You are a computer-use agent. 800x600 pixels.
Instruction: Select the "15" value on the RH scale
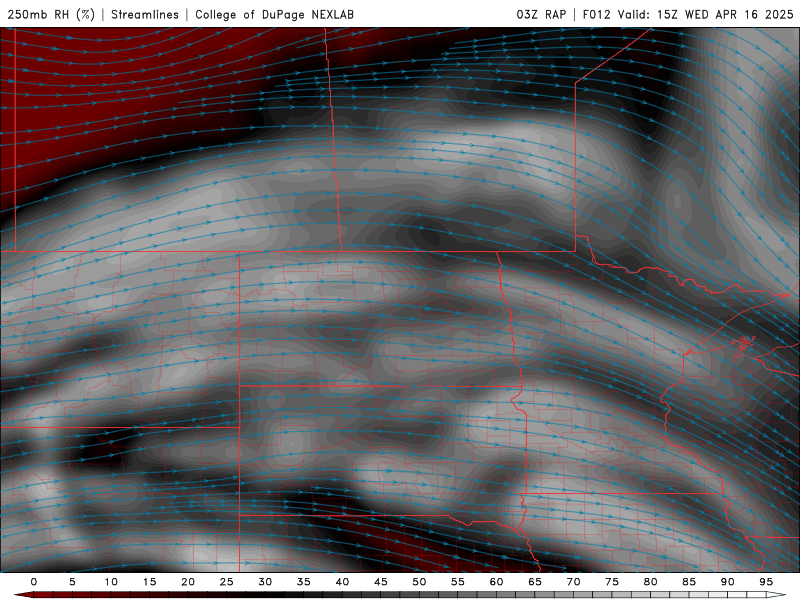(149, 582)
